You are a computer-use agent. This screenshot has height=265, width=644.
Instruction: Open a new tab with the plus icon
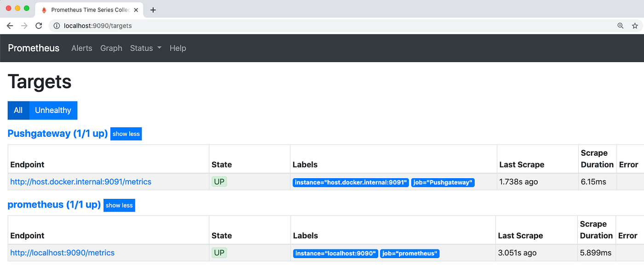point(153,10)
